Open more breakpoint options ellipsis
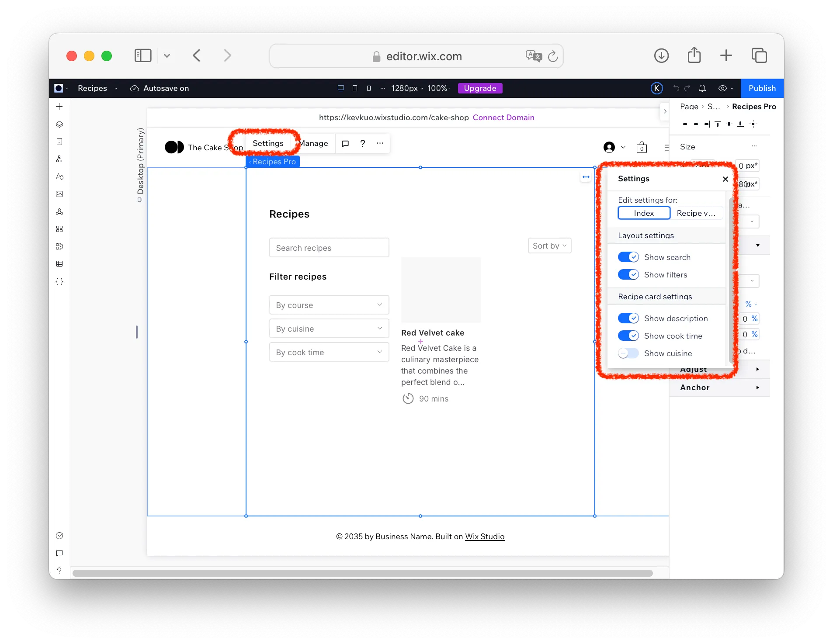 click(383, 88)
